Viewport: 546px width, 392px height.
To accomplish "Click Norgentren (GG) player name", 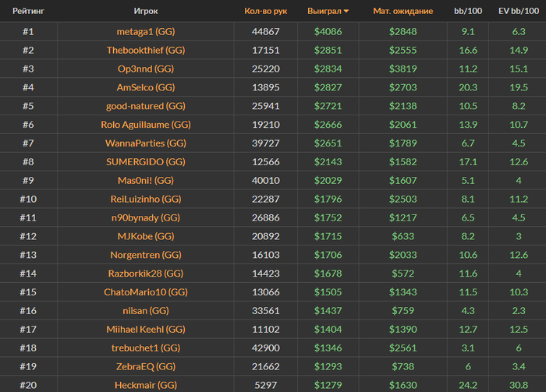I will coord(145,255).
